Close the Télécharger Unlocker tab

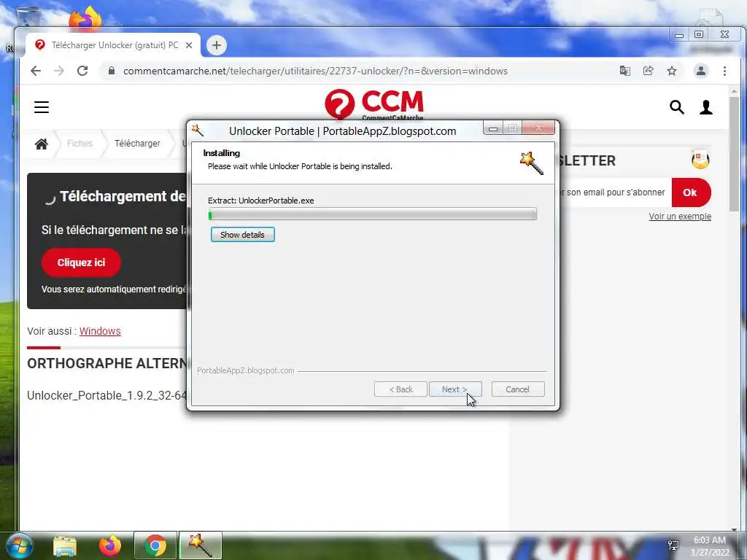189,45
